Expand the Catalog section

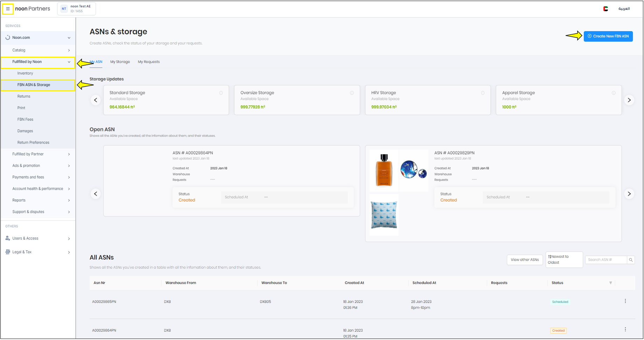(x=69, y=50)
